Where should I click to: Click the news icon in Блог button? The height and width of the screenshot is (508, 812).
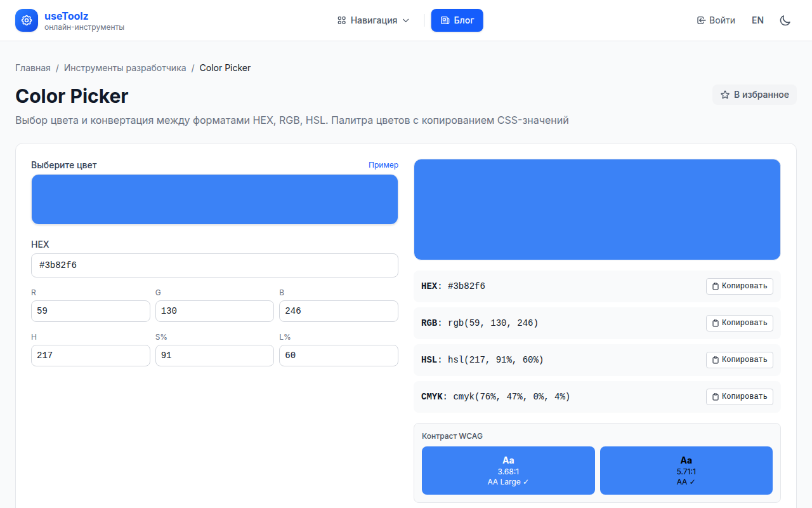tap(445, 20)
